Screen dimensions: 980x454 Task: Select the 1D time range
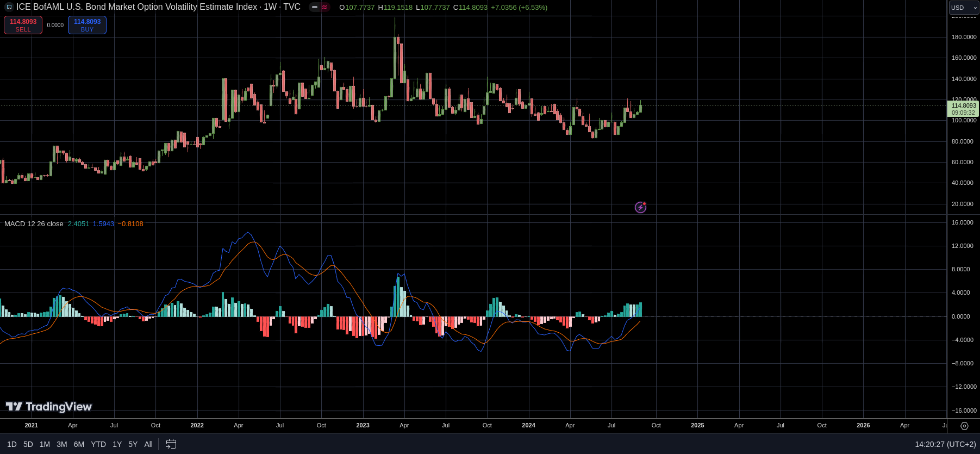click(x=12, y=444)
